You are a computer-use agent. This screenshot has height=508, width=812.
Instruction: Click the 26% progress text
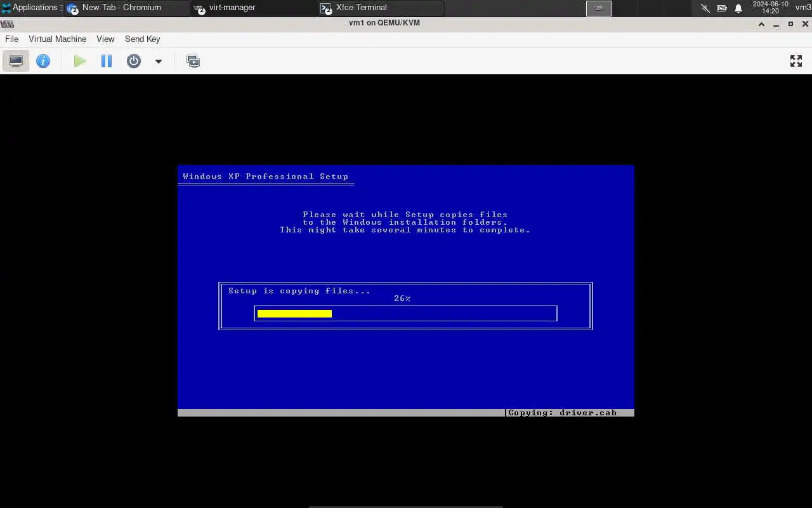(402, 298)
